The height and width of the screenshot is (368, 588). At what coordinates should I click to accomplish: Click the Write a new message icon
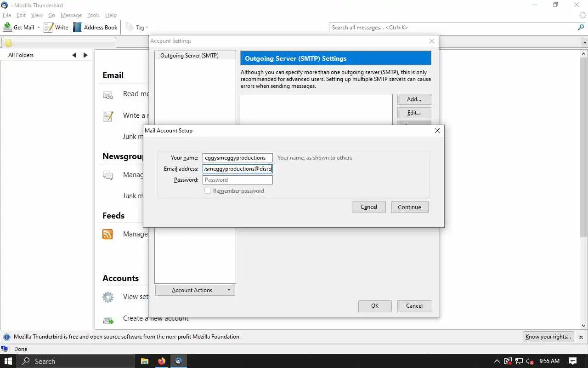click(x=108, y=116)
